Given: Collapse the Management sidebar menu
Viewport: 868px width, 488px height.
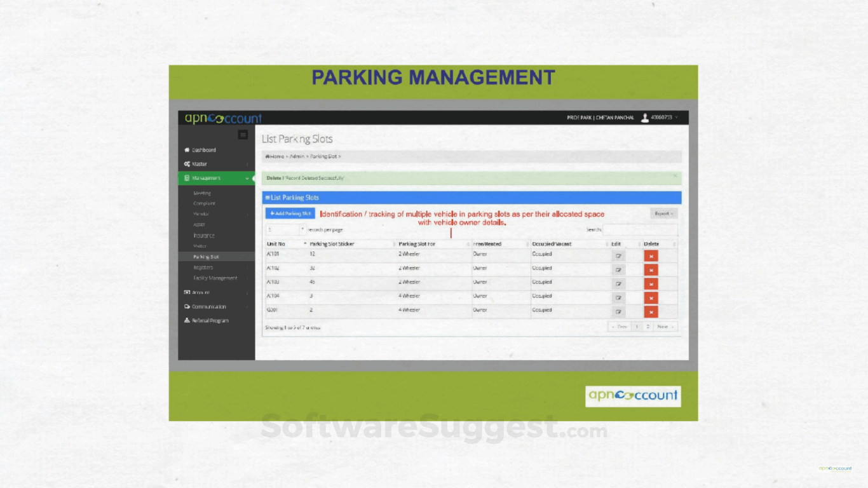Looking at the screenshot, I should (207, 179).
